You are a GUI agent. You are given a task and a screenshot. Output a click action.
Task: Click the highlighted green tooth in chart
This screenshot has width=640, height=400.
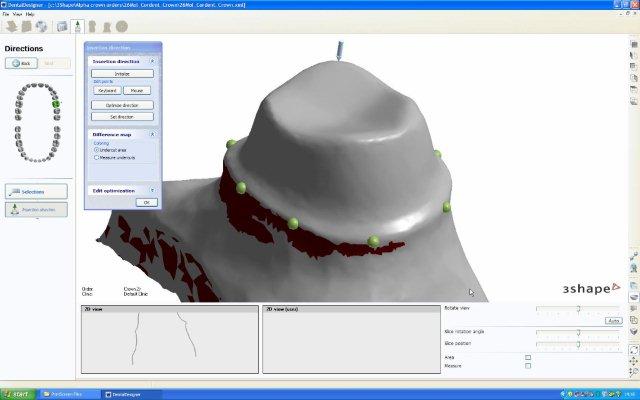tap(56, 104)
